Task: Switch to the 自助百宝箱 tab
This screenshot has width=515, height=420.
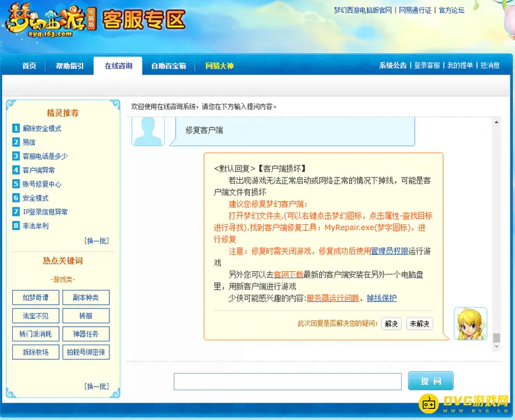Action: (x=169, y=66)
